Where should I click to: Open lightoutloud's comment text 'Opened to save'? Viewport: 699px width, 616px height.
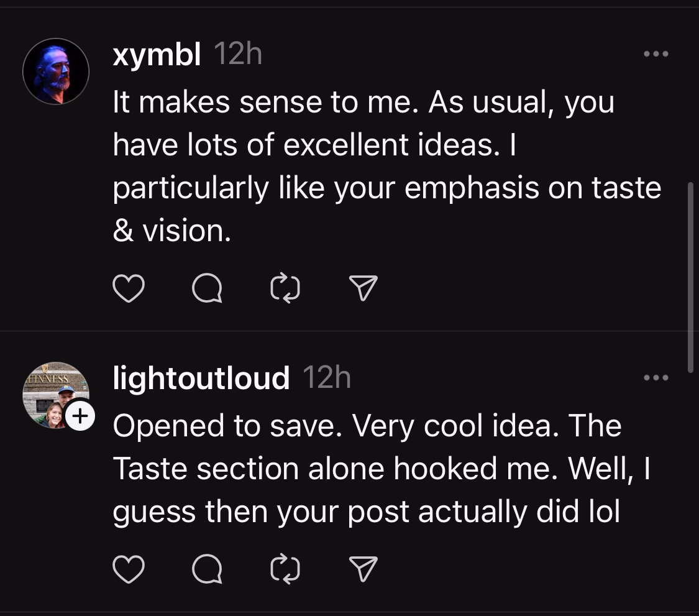tap(367, 469)
